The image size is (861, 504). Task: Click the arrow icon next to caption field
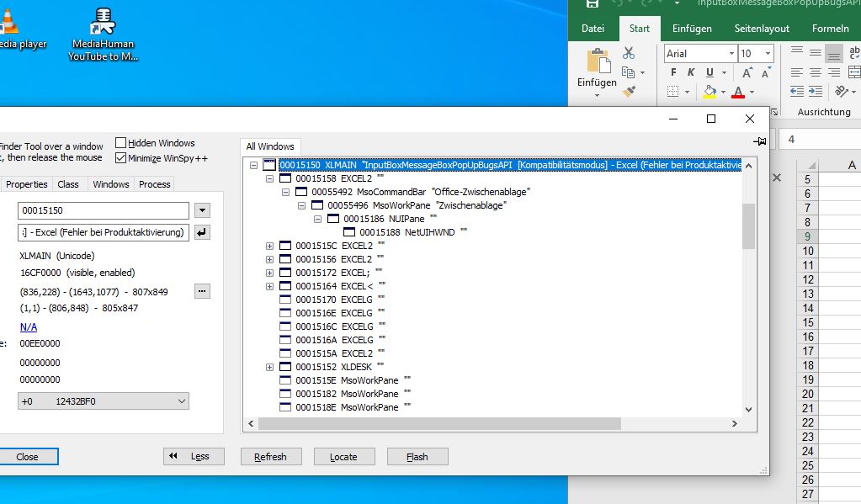point(202,232)
